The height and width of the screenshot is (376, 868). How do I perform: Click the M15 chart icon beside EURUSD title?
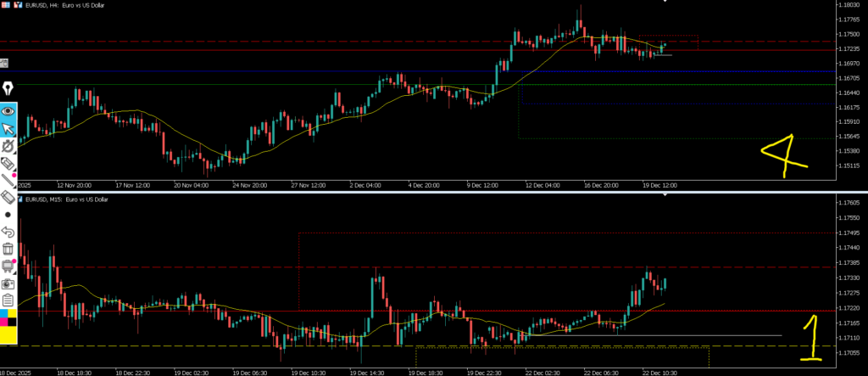(20, 199)
